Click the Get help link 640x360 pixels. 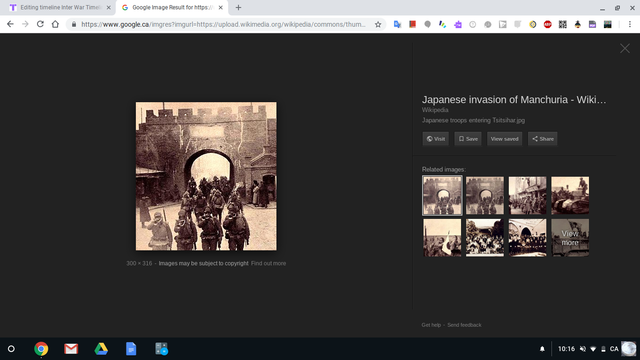431,325
